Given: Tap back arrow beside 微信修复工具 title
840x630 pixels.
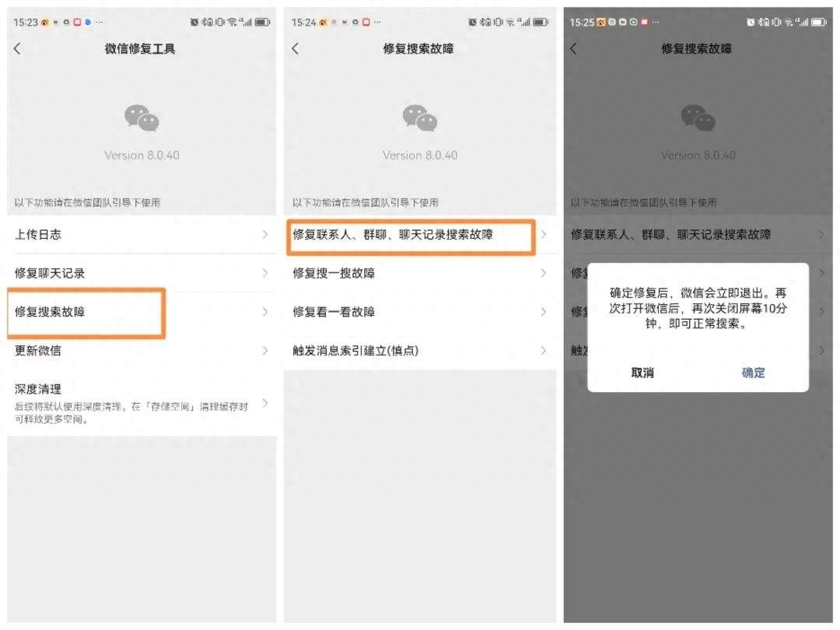Looking at the screenshot, I should (x=18, y=49).
